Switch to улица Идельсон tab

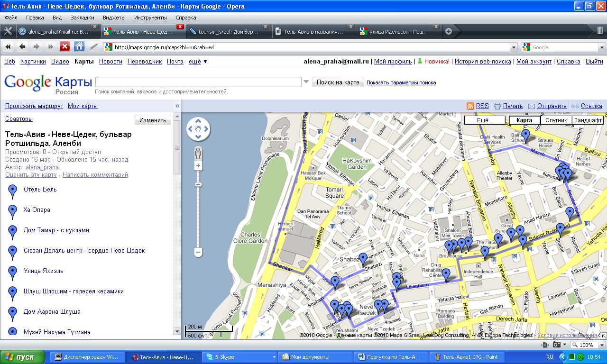[399, 32]
